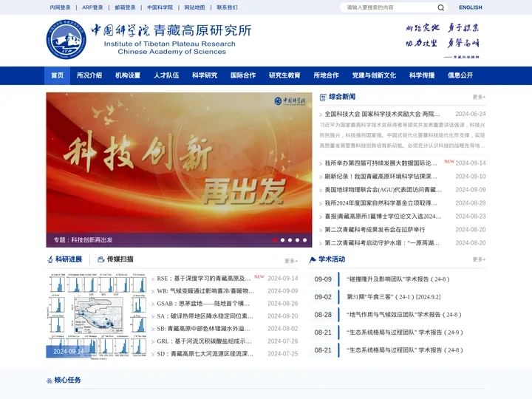The image size is (532, 399).
Task: Open research item RSE：基于深度学习
Action: coord(204,279)
